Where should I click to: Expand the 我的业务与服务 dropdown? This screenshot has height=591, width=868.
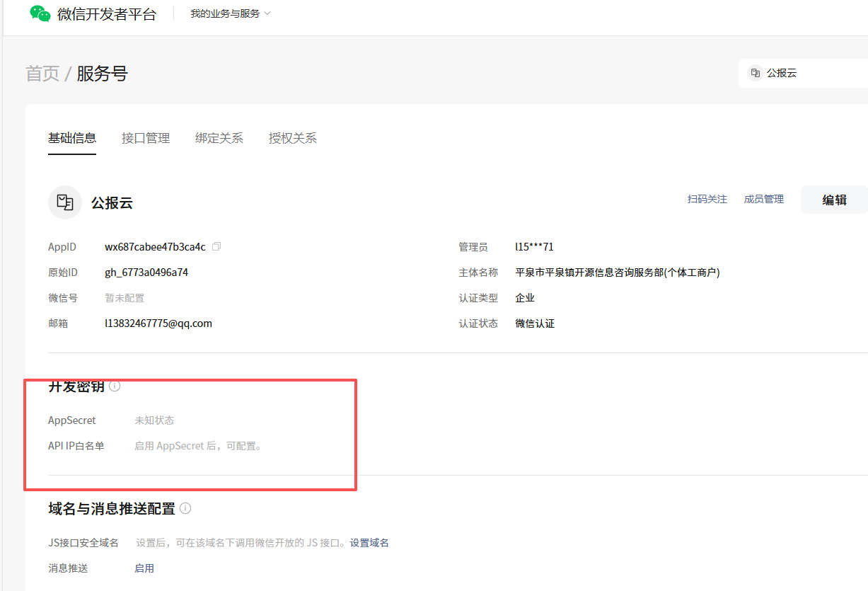coord(231,13)
